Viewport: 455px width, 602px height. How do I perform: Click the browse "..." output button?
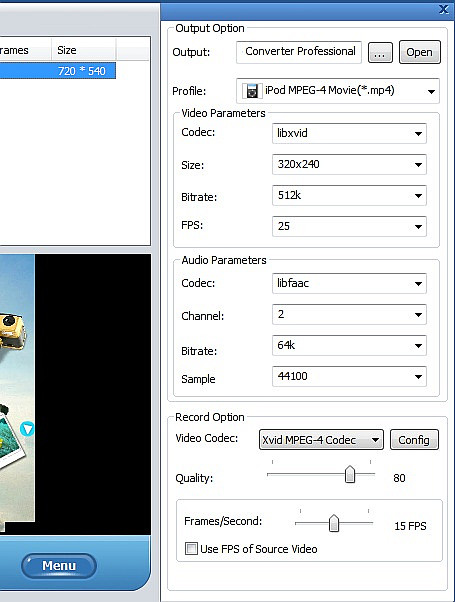[380, 53]
